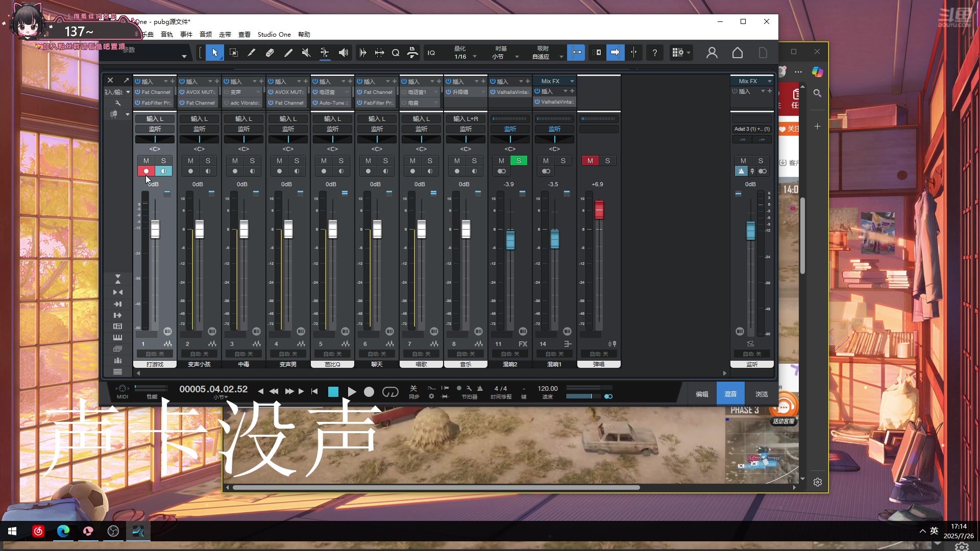Screen dimensions: 980x551
Task: Open the question mark help icon
Action: coord(654,53)
